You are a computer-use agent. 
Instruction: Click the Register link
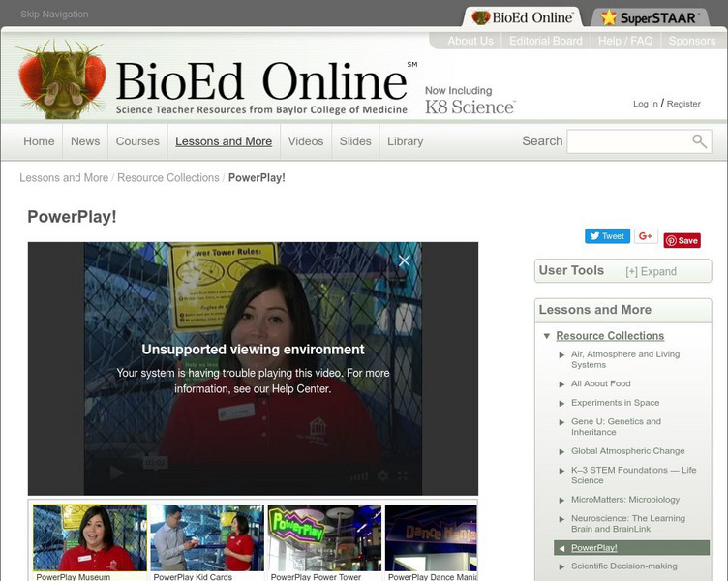[683, 104]
